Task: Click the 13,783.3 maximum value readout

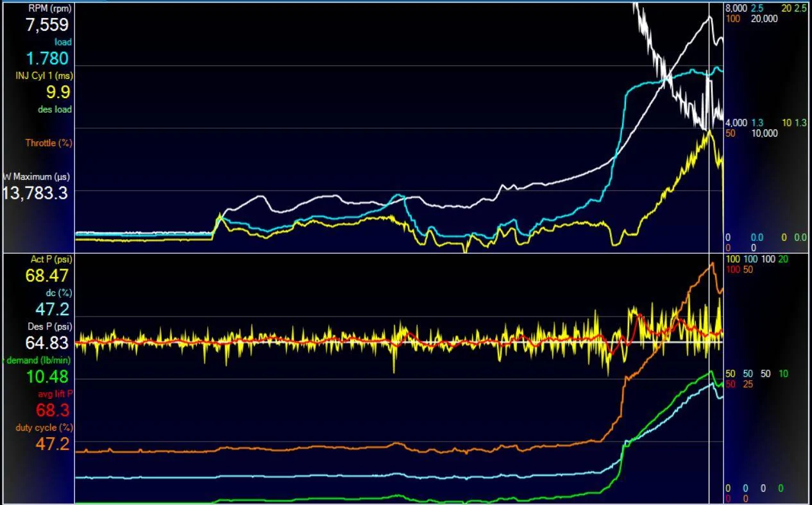Action: [35, 193]
